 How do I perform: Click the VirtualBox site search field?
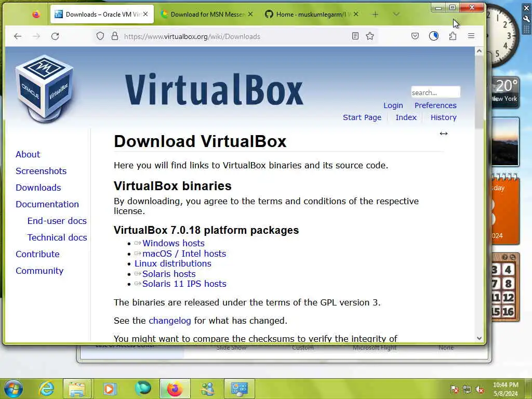tap(436, 92)
